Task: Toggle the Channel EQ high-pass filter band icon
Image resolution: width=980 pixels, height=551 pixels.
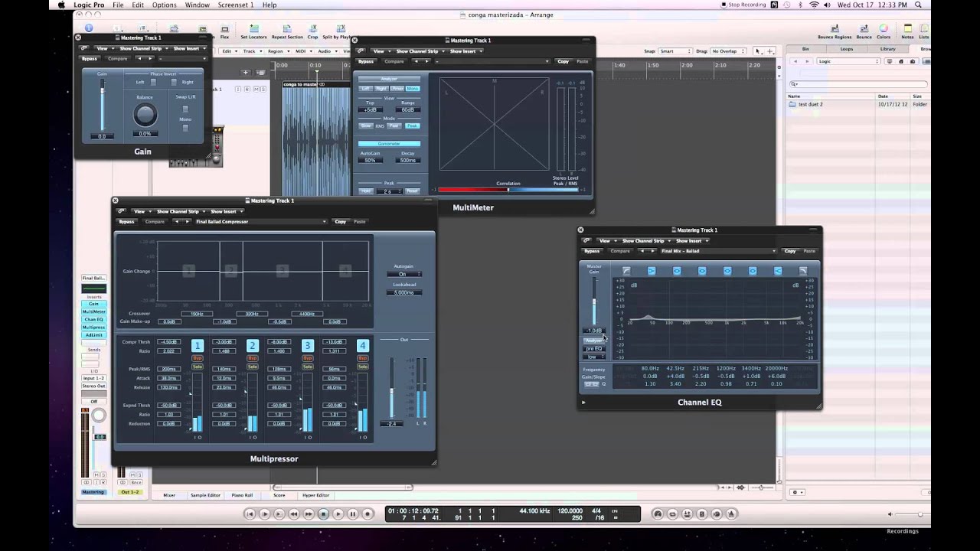Action: (x=626, y=271)
